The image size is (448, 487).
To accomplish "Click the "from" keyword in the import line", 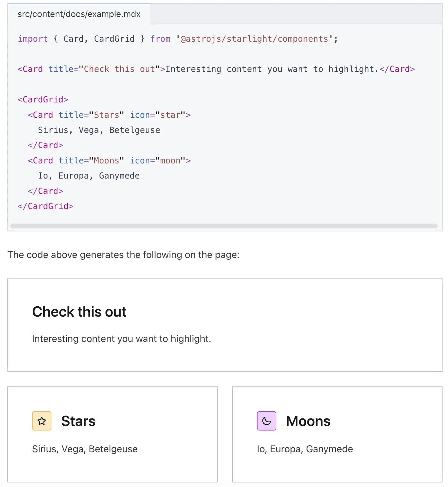I will 160,39.
